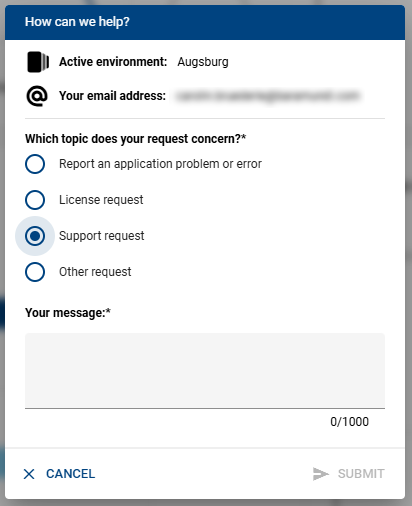Screen dimensions: 412x506
Task: Focus the Your message text area
Action: click(205, 371)
